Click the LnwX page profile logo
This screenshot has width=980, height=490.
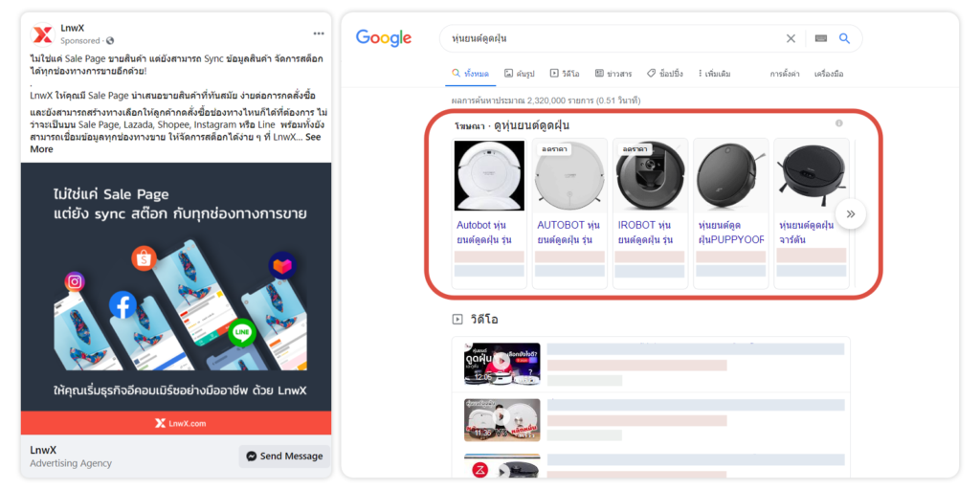click(x=42, y=34)
